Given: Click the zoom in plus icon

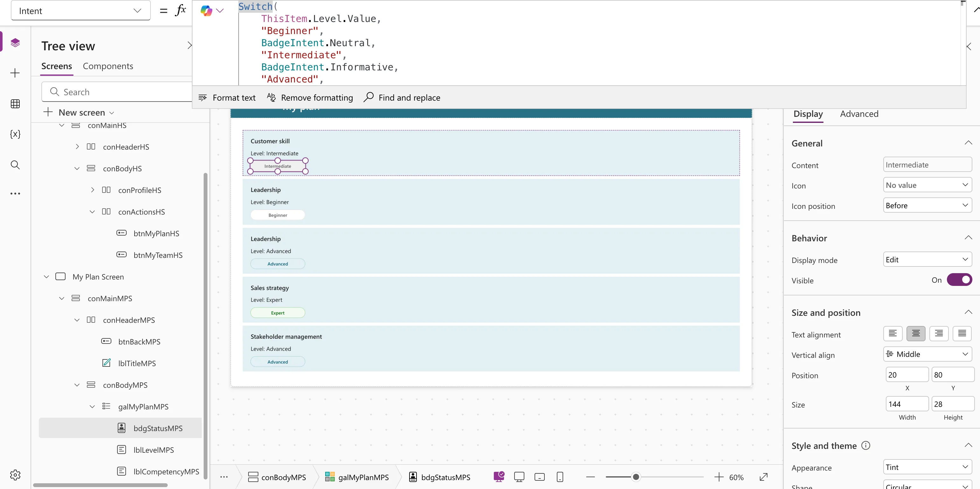Looking at the screenshot, I should click(x=719, y=477).
